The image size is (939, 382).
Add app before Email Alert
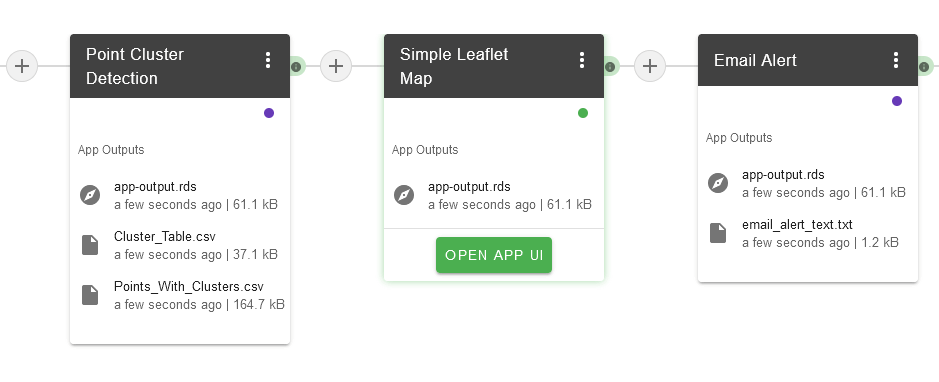click(x=650, y=65)
